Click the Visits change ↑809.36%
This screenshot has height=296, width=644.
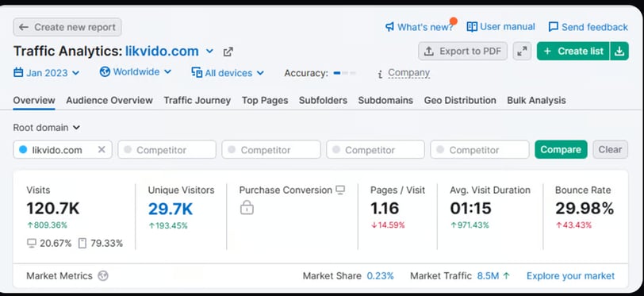coord(47,225)
